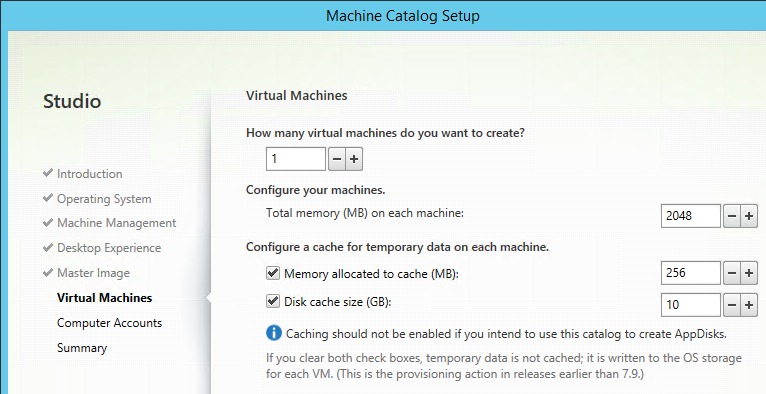Decrease disk cache size value
766x394 pixels.
pyautogui.click(x=731, y=305)
